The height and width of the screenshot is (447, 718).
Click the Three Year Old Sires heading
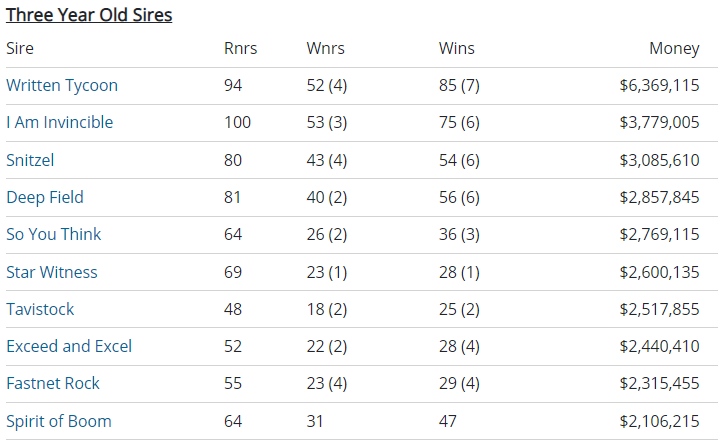point(89,15)
